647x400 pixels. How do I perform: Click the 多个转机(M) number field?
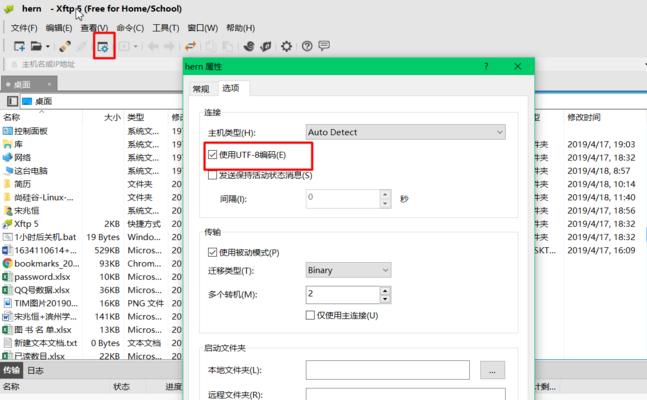[x=342, y=295]
